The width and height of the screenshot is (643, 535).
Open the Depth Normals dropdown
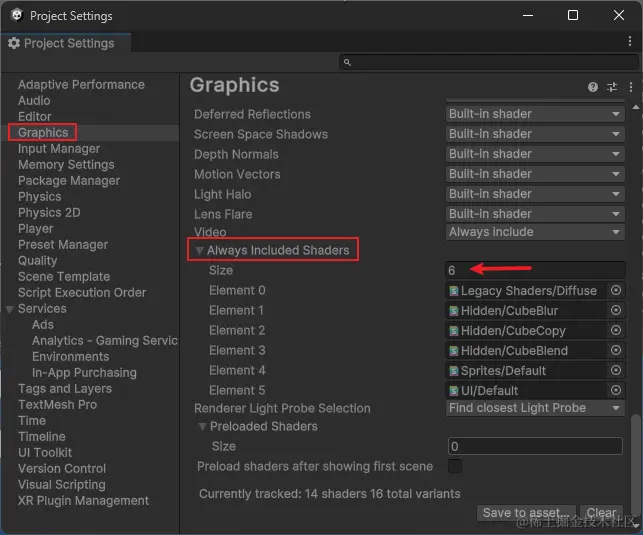(535, 154)
